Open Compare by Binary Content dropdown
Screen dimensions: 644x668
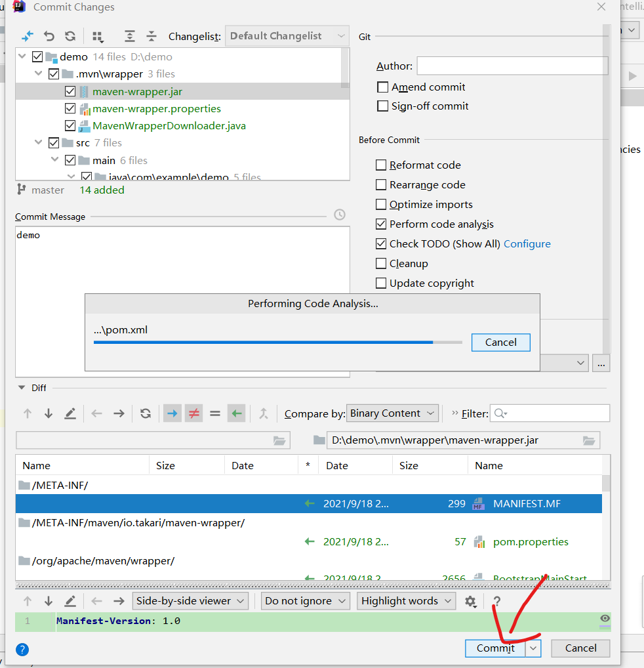click(x=392, y=413)
